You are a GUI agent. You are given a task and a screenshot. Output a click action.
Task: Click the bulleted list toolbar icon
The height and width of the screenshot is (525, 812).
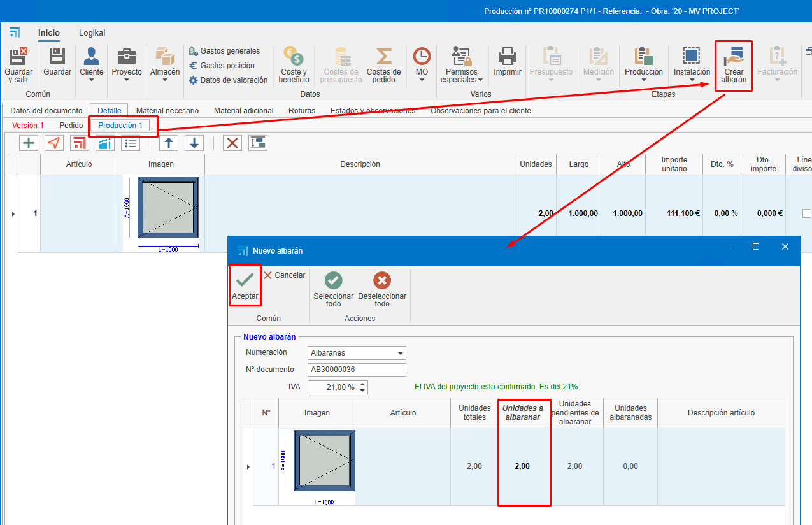pos(131,143)
